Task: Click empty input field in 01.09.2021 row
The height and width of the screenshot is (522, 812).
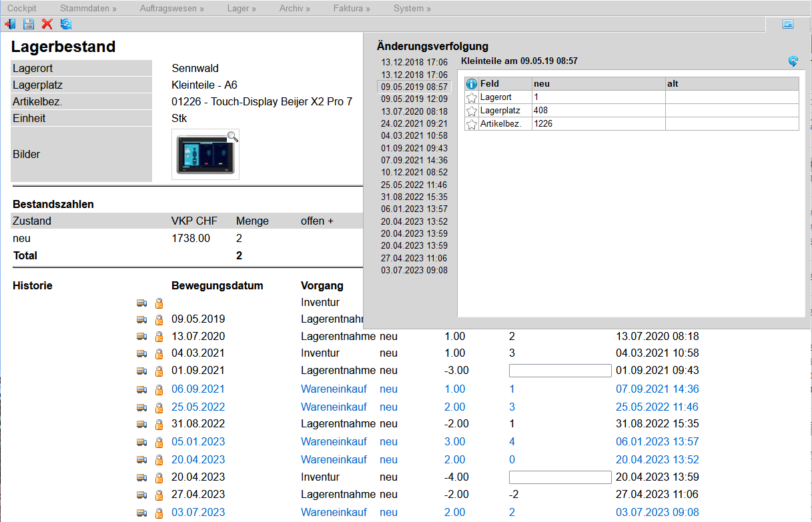Action: click(x=560, y=371)
